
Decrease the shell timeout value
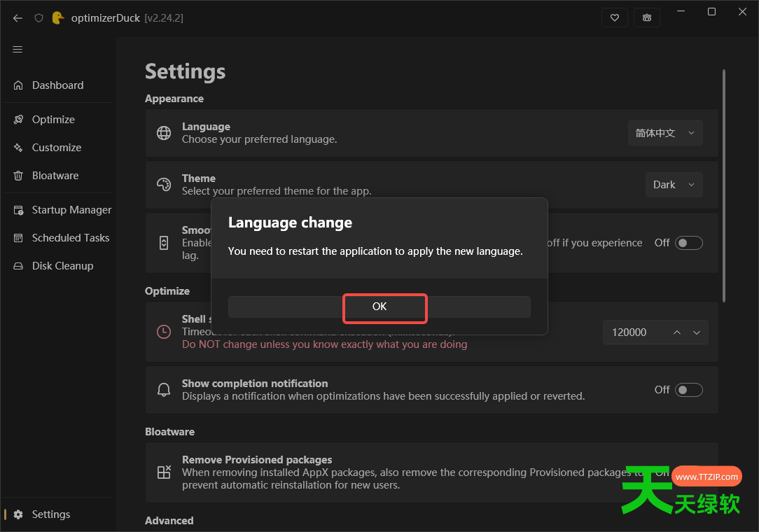pyautogui.click(x=697, y=332)
